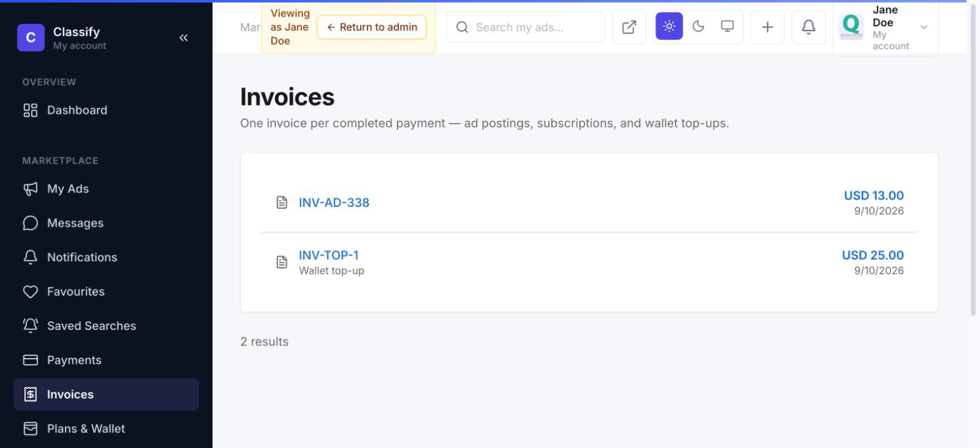The height and width of the screenshot is (448, 980).
Task: Collapse the sidebar with double-chevron icon
Action: tap(183, 37)
